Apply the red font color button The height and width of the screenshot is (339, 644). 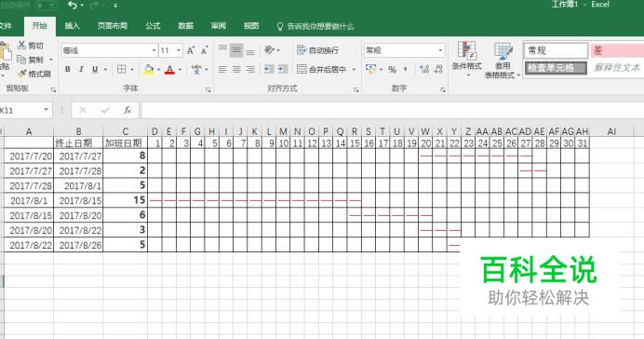[169, 70]
